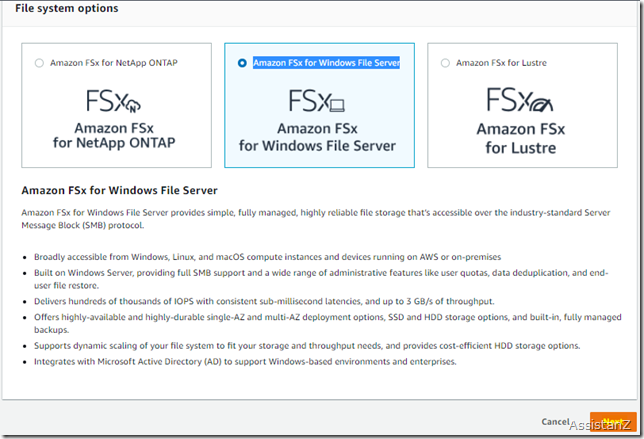644x439 pixels.
Task: Click the Cancel button
Action: tap(555, 422)
